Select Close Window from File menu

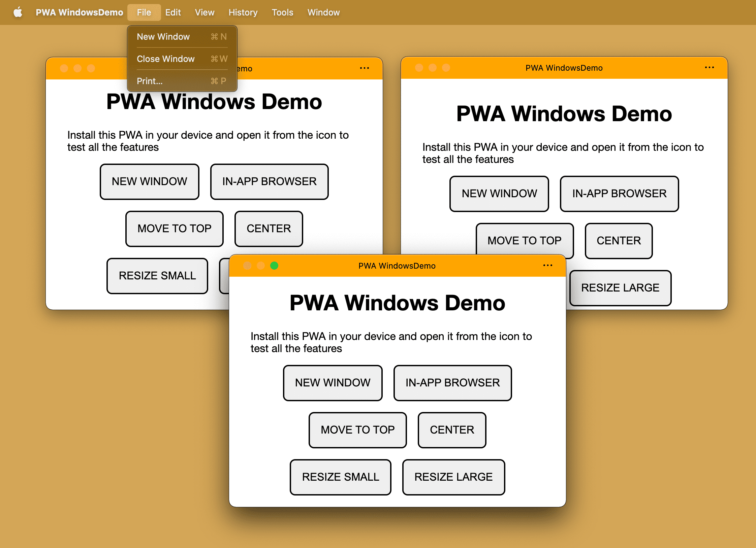tap(167, 59)
